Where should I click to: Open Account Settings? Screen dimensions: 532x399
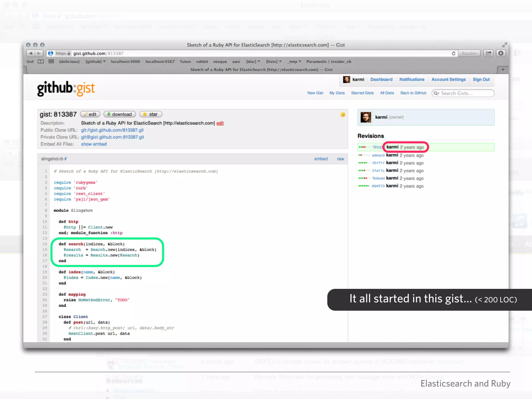[449, 79]
